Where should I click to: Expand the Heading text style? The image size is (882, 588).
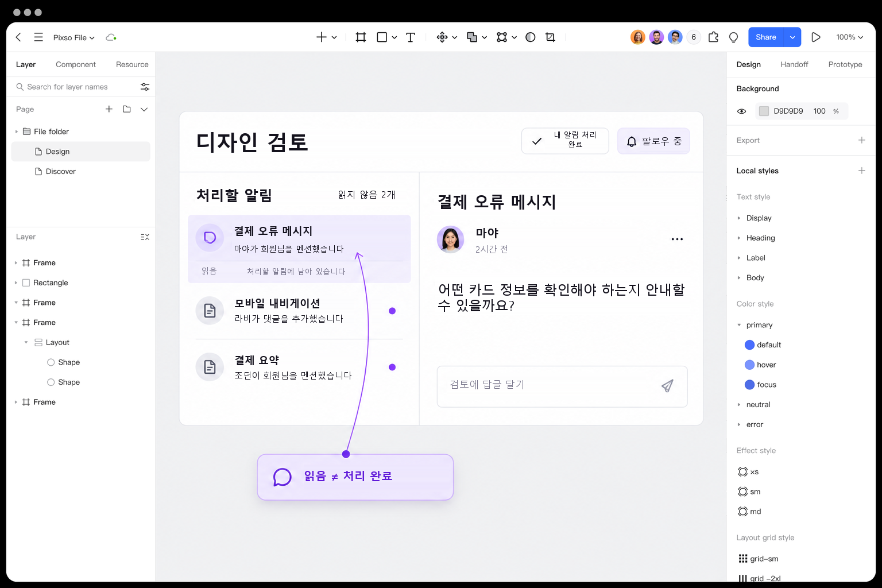(739, 238)
